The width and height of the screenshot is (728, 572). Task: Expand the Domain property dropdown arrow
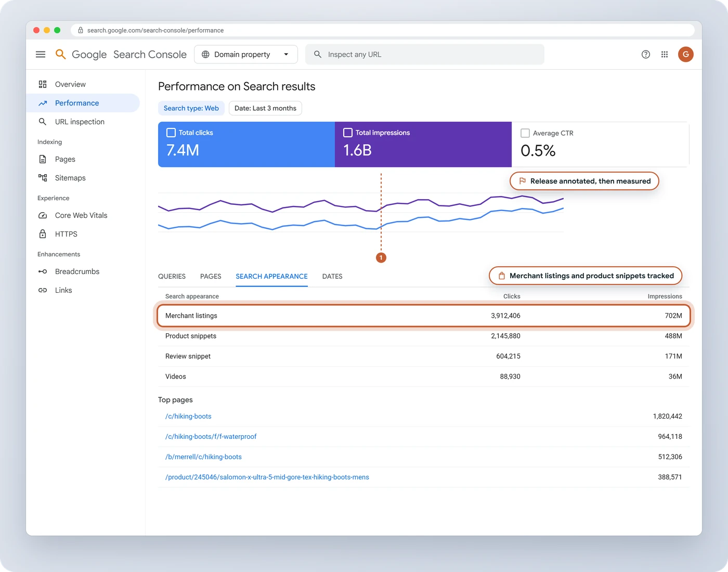tap(286, 55)
